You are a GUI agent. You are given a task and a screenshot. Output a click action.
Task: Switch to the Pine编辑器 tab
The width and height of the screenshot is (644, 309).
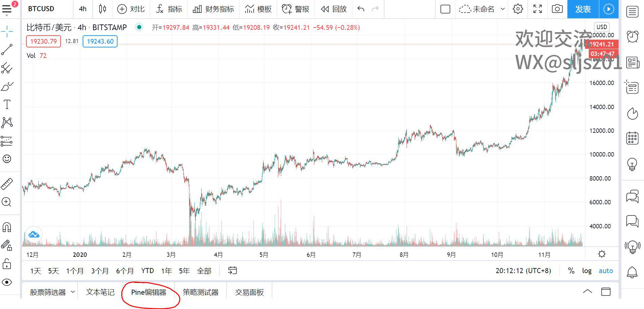(x=149, y=292)
